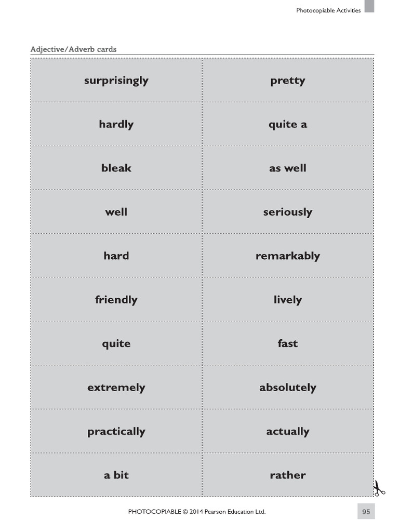The image size is (399, 532).
Task: Select the 'remarkably' card
Action: (x=287, y=256)
